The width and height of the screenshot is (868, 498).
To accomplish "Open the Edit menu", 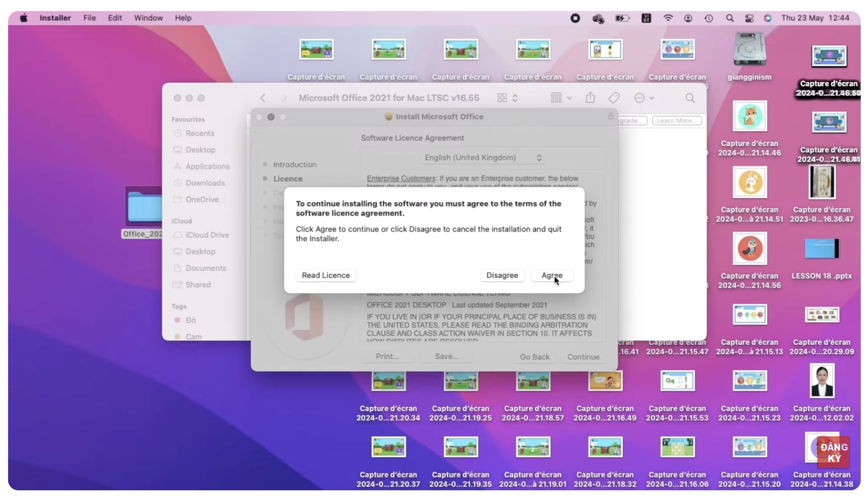I will coord(115,18).
